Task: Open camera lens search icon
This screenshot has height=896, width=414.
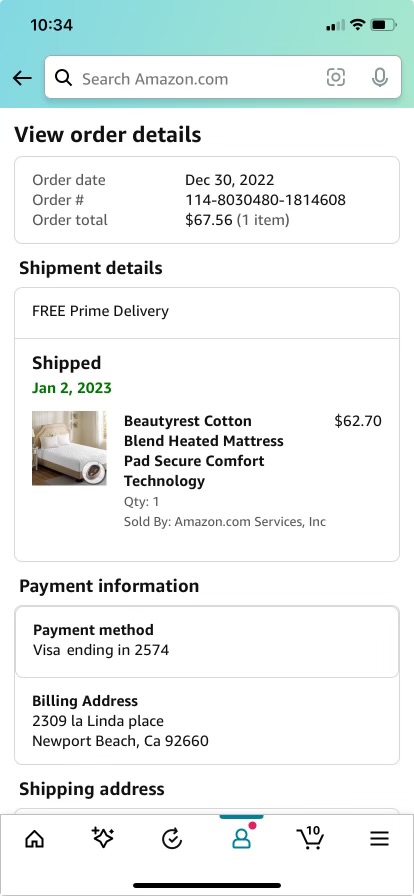Action: click(336, 77)
